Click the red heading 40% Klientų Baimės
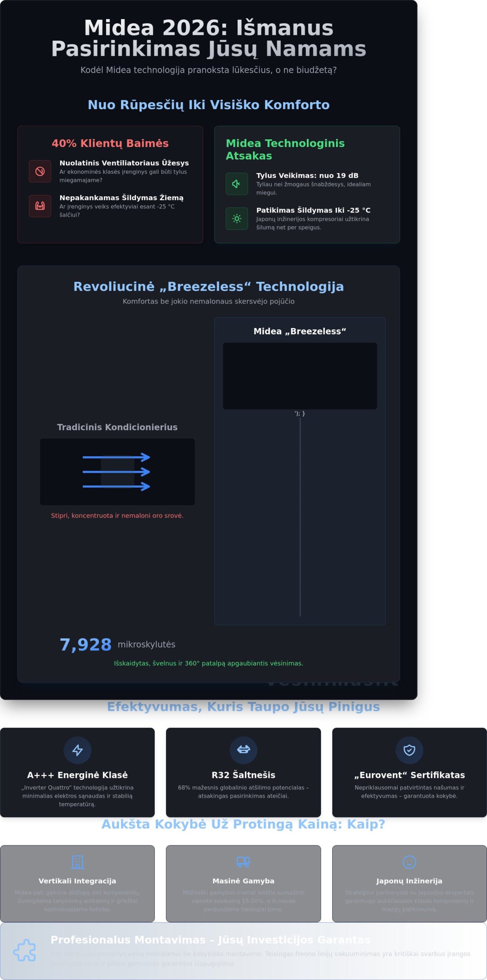The height and width of the screenshot is (980, 487). point(110,143)
